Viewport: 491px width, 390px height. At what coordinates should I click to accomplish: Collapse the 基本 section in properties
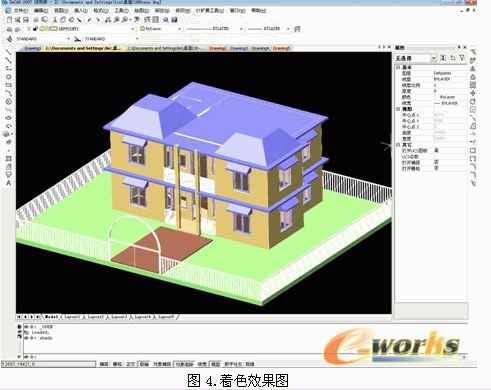point(398,67)
